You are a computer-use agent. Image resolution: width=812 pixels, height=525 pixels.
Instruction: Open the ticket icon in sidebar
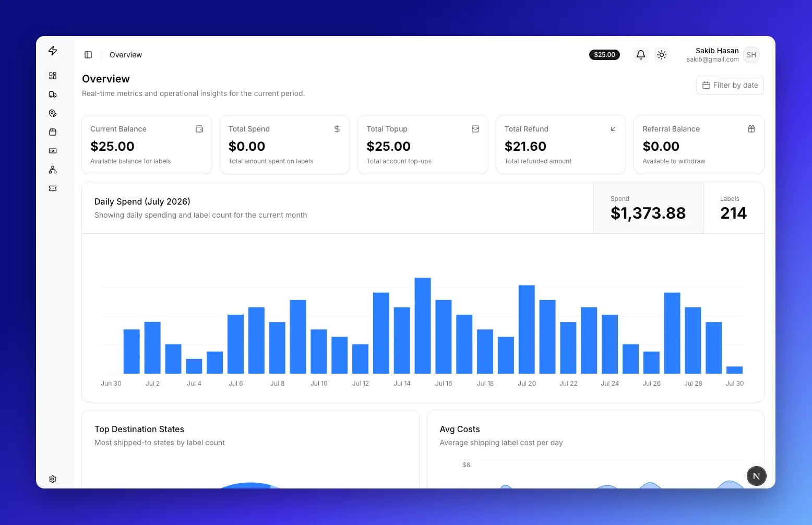53,188
